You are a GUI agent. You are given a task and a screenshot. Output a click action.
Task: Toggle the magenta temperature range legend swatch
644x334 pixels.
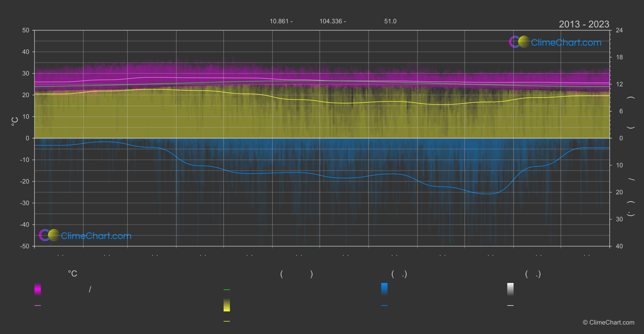tap(38, 289)
